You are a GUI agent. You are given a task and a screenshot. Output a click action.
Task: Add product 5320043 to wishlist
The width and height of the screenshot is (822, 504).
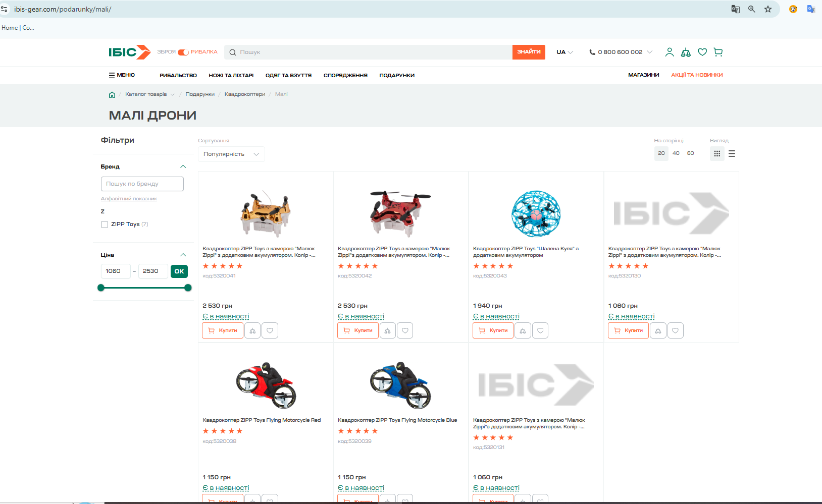541,330
